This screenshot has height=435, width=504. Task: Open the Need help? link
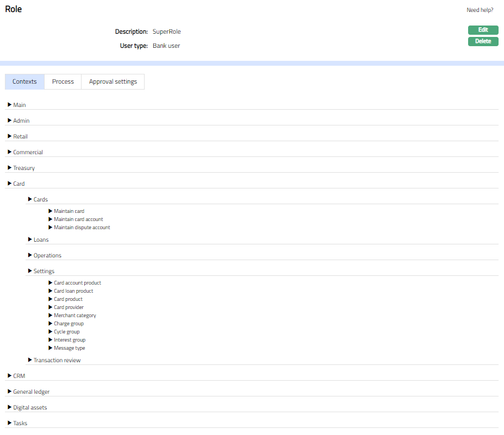[480, 10]
